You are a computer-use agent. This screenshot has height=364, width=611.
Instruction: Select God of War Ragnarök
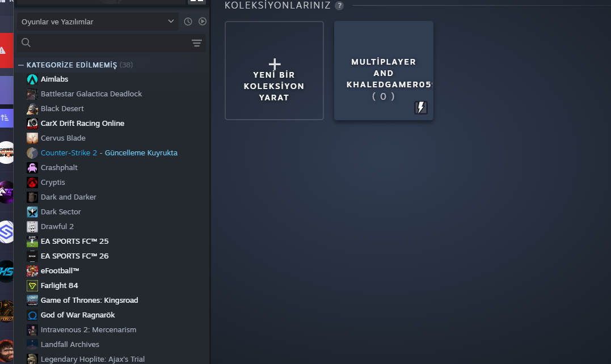pyautogui.click(x=78, y=315)
